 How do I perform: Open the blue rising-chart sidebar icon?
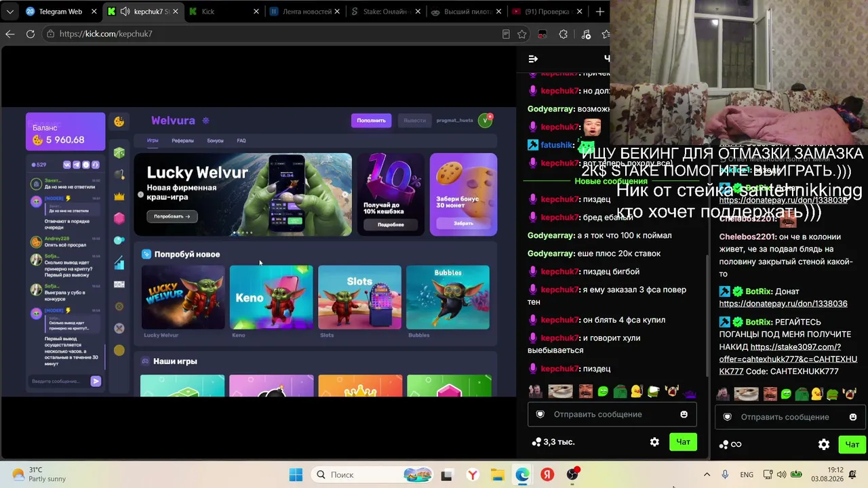(x=119, y=262)
